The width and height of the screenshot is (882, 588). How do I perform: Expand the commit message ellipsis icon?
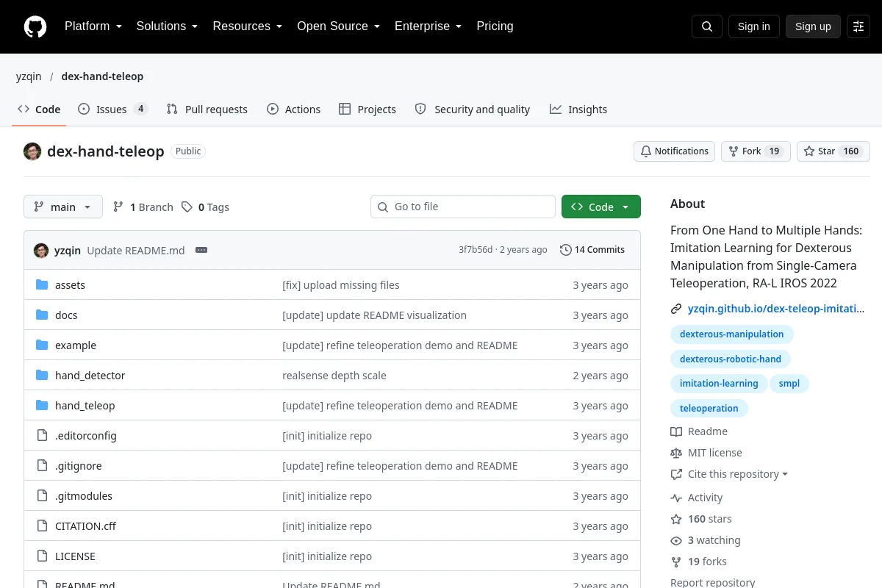pos(201,250)
